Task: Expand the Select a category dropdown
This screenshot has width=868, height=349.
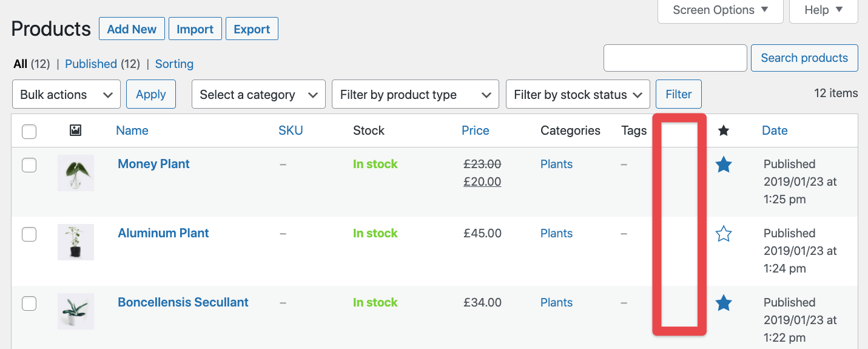Action: coord(258,95)
